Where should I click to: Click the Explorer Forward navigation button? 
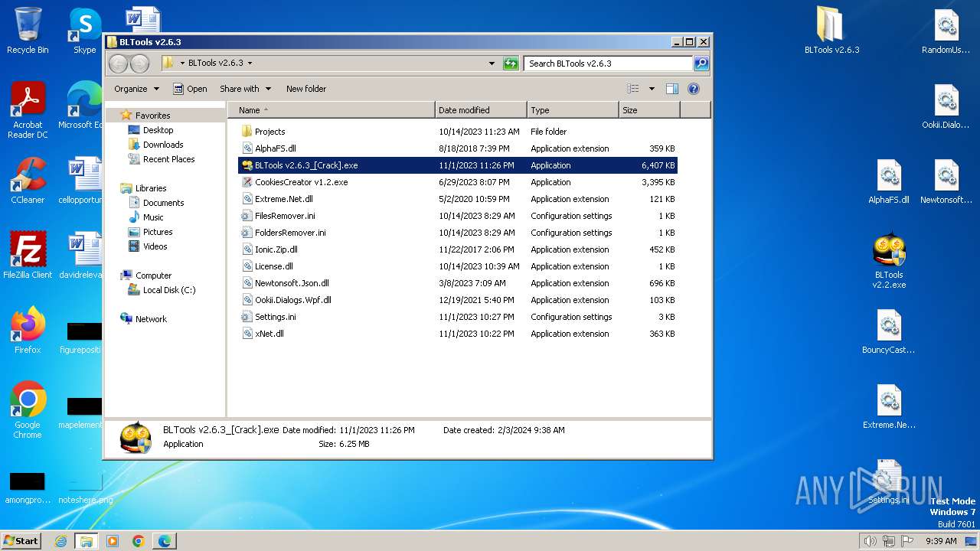[139, 64]
